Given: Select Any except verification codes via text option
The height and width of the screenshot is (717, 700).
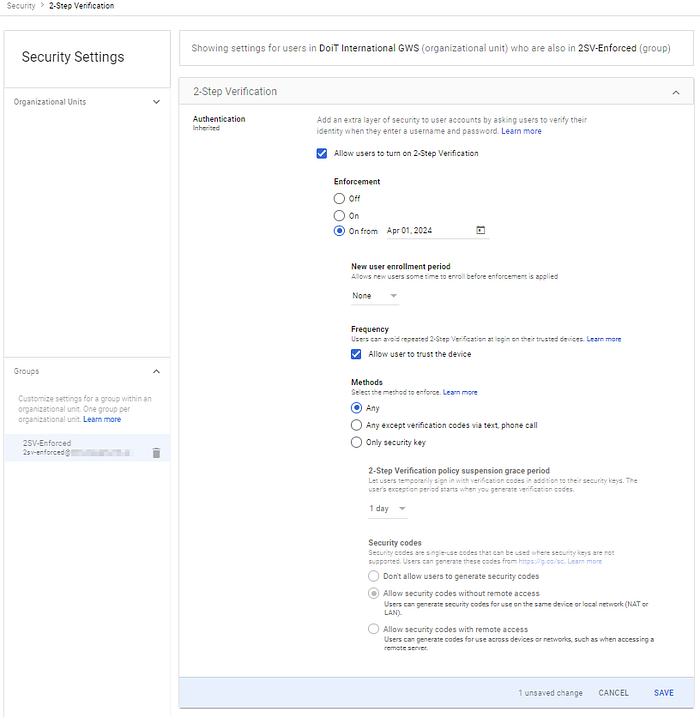Looking at the screenshot, I should point(356,425).
